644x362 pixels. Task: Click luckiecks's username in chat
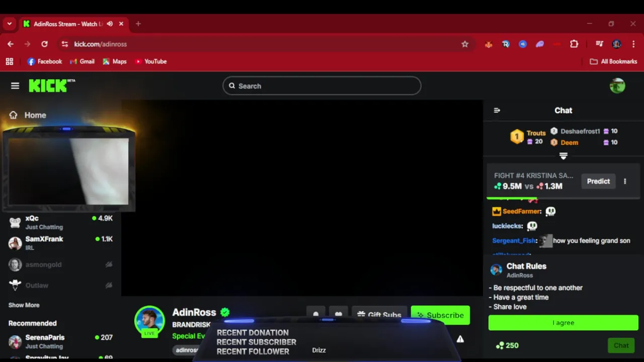[x=507, y=226]
